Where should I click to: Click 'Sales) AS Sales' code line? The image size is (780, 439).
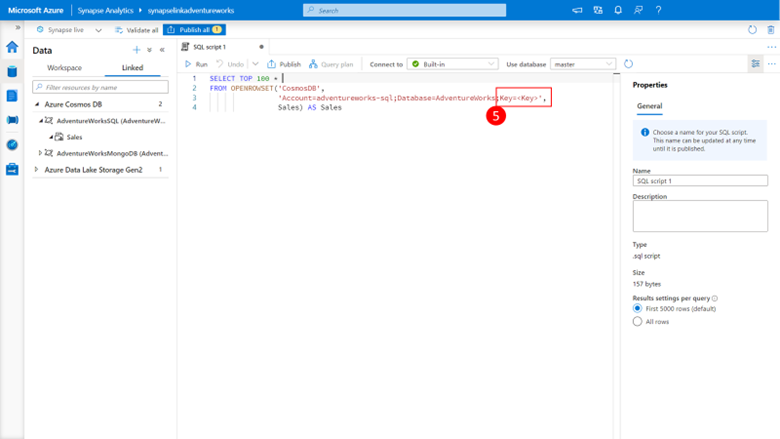point(309,107)
